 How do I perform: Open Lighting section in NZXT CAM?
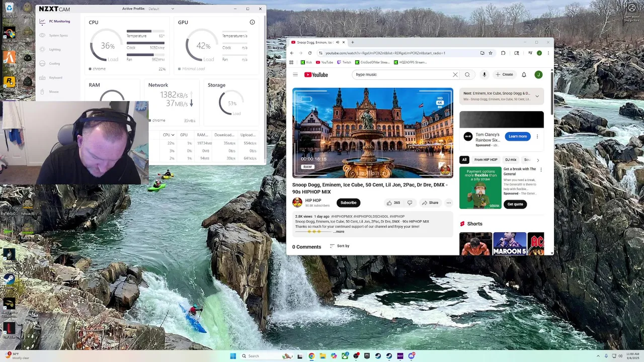point(51,49)
